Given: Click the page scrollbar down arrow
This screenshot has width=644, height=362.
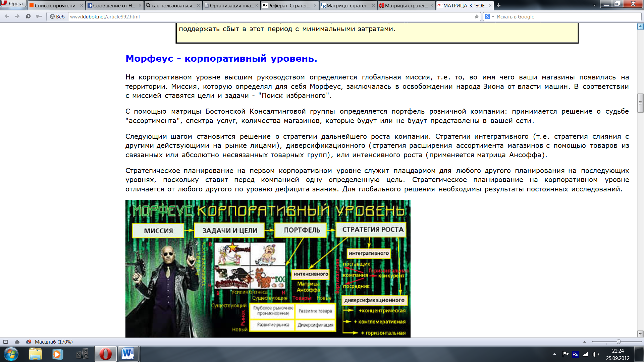Looking at the screenshot, I should (640, 334).
